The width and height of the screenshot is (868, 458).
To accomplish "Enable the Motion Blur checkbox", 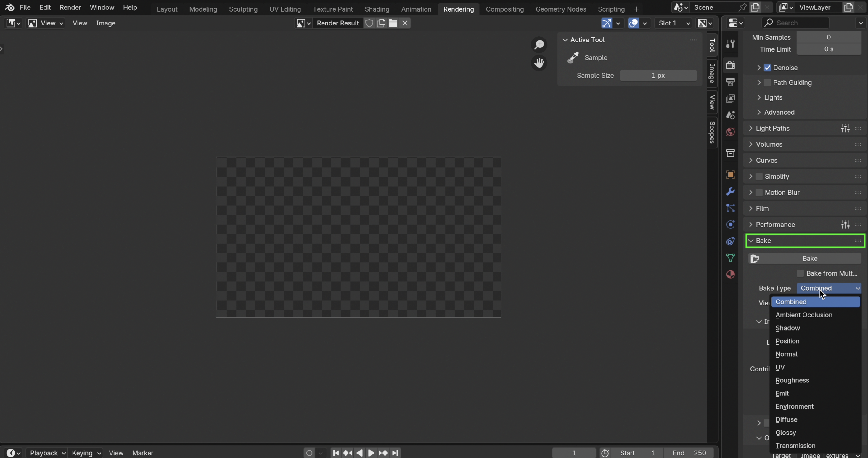I will tap(759, 193).
